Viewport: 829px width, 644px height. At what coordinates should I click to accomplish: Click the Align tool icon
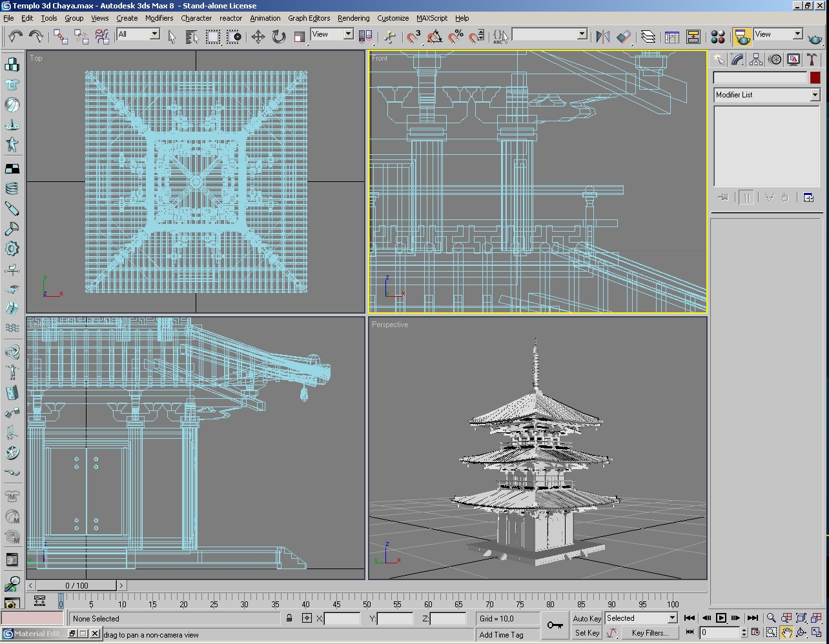624,36
